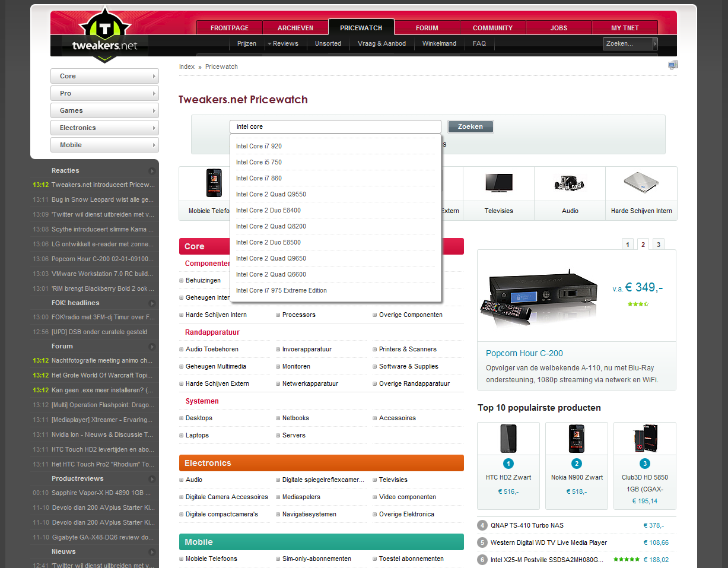The width and height of the screenshot is (728, 568).
Task: Choose Intel Core i7 975 Extreme Edition suggestion
Action: point(335,290)
